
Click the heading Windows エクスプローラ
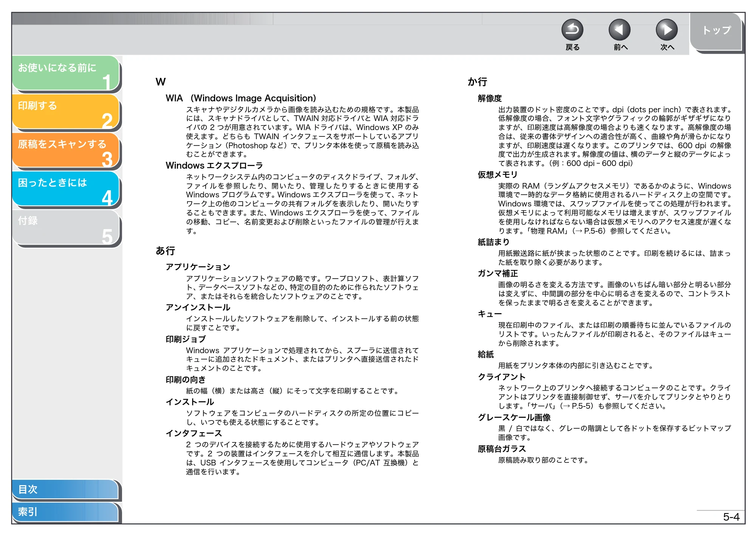click(x=214, y=166)
